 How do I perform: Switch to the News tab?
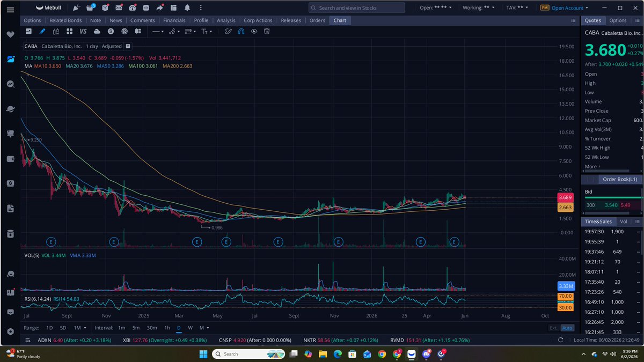(115, 20)
